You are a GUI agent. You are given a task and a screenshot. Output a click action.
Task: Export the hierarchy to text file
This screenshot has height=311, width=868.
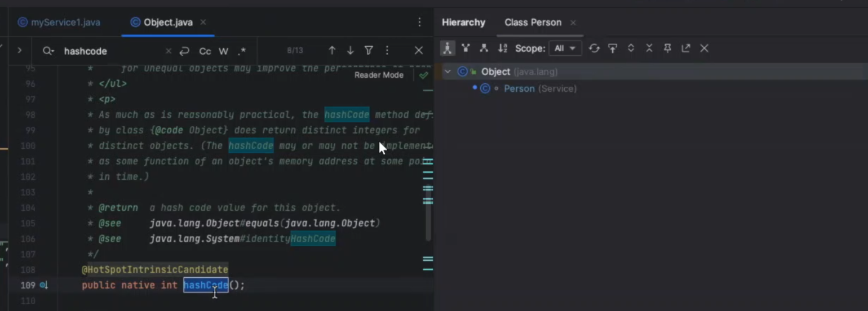tap(685, 48)
